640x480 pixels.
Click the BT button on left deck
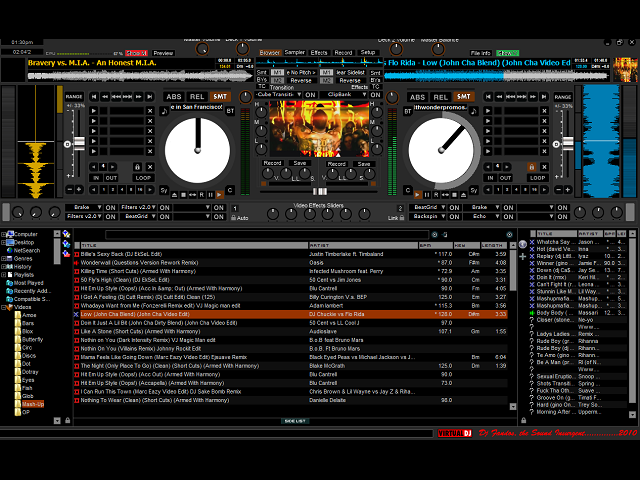(230, 111)
